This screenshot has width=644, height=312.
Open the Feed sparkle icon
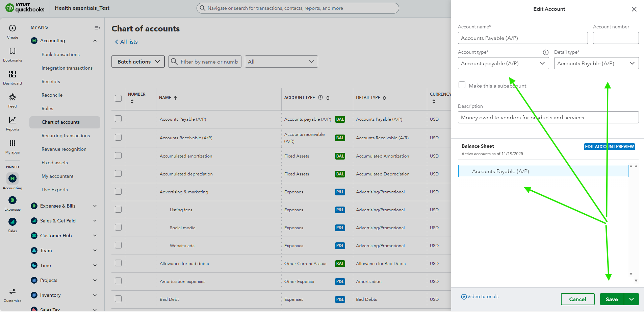point(12,97)
